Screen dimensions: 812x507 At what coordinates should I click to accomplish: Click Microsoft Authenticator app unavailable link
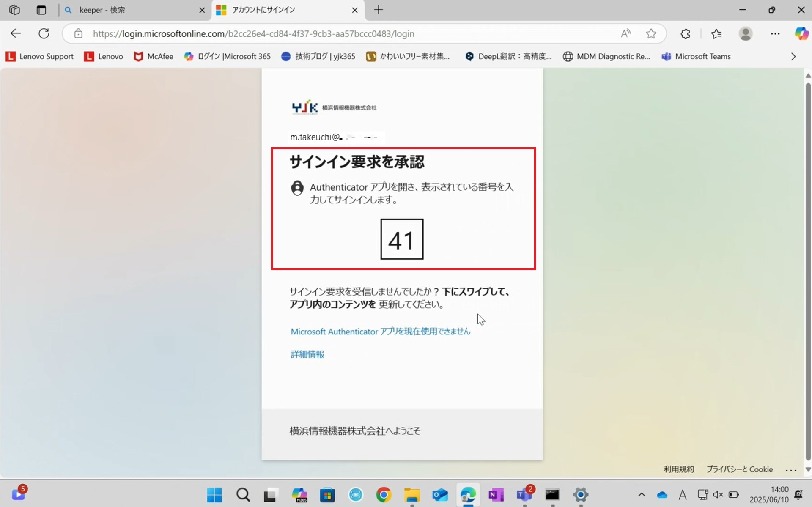coord(380,332)
